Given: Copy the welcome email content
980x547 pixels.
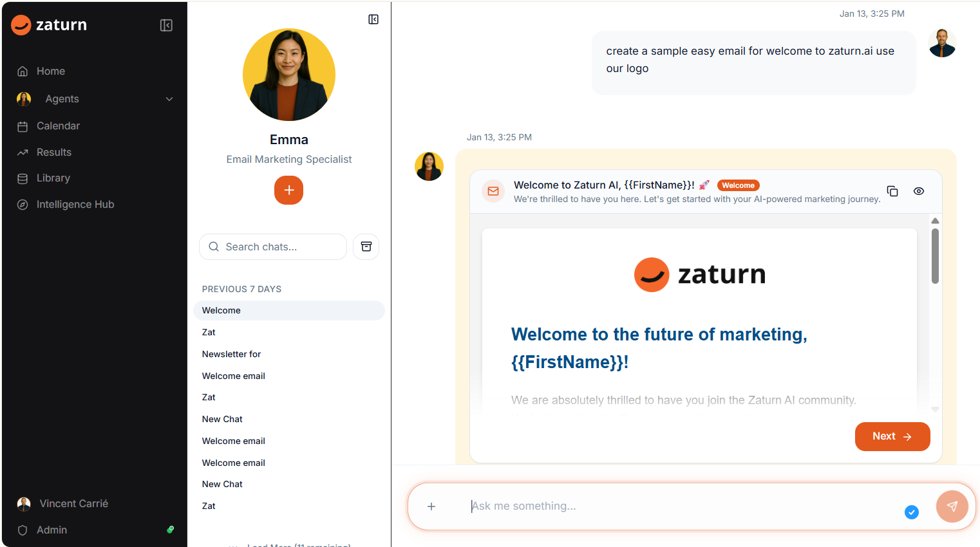Looking at the screenshot, I should tap(892, 191).
